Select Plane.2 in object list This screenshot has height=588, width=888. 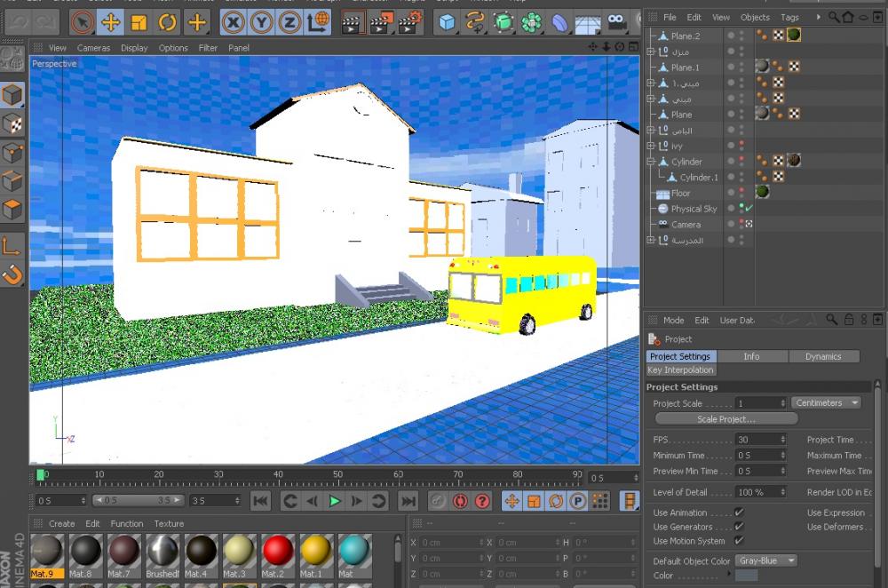click(686, 36)
